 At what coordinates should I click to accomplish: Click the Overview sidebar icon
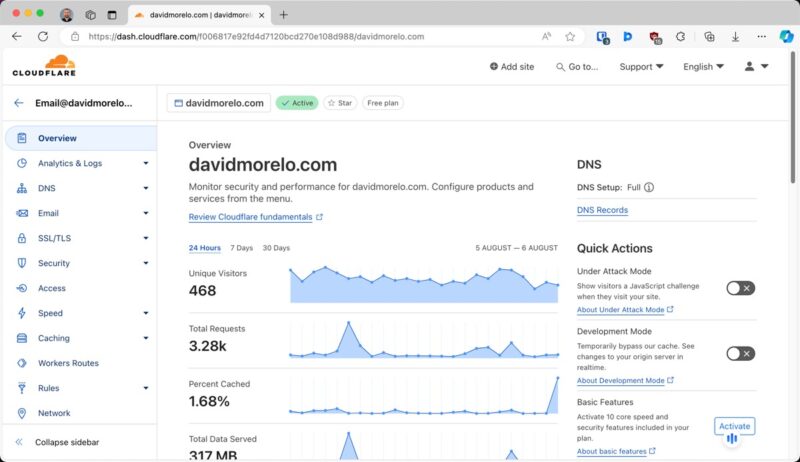pos(21,138)
